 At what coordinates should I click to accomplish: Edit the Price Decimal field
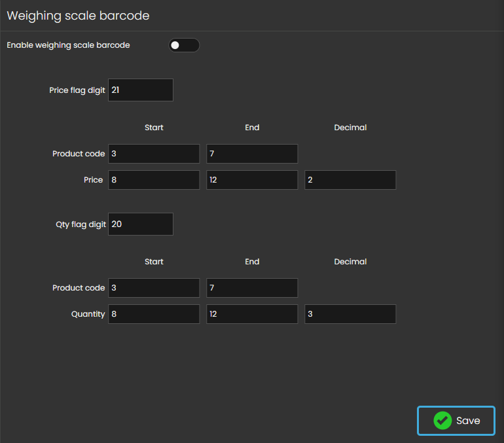[350, 180]
